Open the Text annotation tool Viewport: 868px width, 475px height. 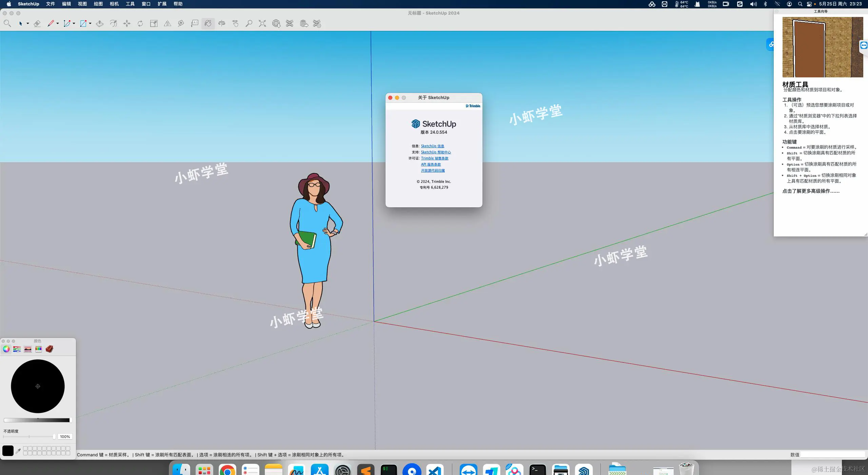tap(195, 23)
